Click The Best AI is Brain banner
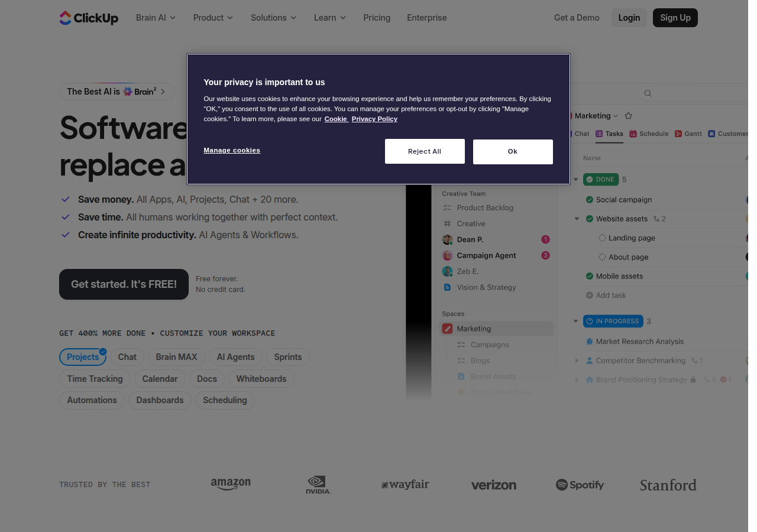The image size is (757, 532). 117,92
